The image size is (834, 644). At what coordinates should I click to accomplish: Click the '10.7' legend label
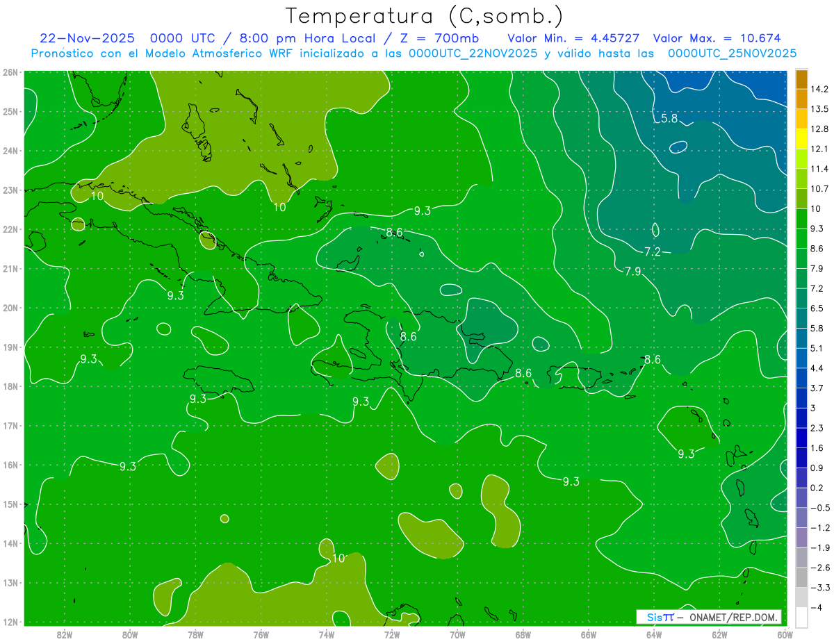pos(819,189)
